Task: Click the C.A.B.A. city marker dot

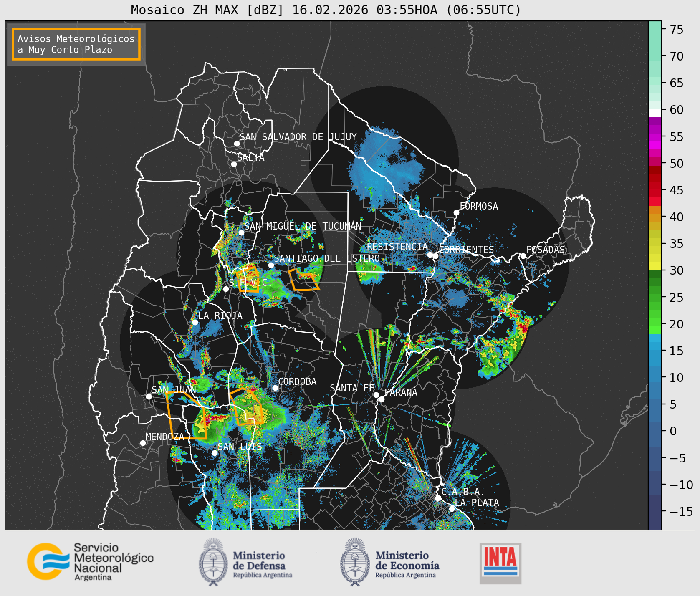Action: point(438,498)
